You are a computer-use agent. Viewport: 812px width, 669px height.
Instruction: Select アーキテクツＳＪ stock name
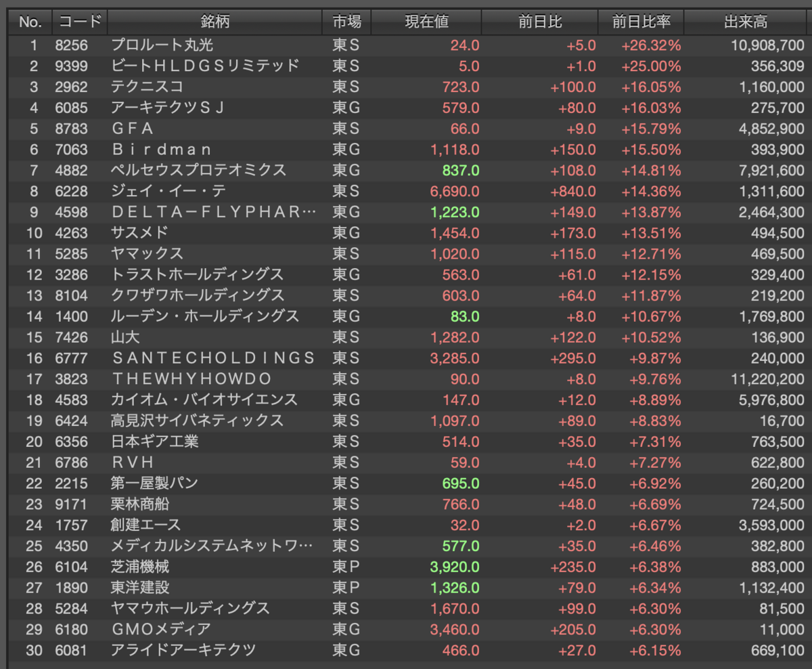[167, 108]
